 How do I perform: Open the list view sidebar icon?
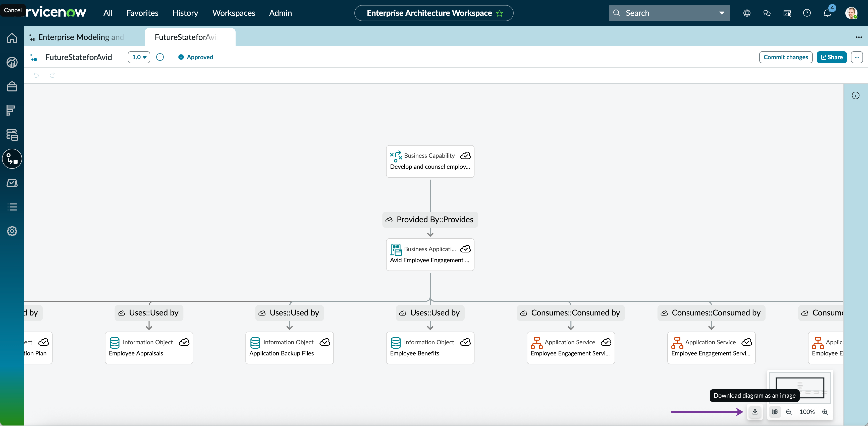tap(12, 207)
